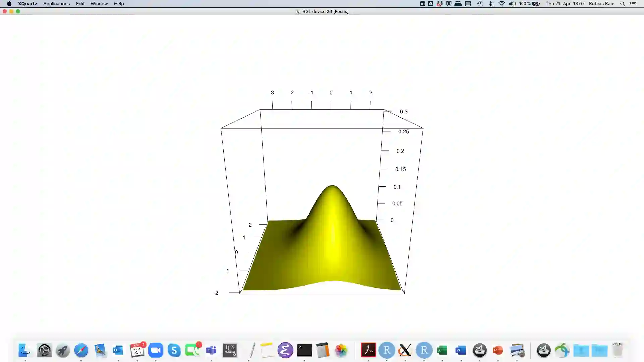Click the Wi-Fi status icon
This screenshot has height=362, width=644.
click(502, 4)
